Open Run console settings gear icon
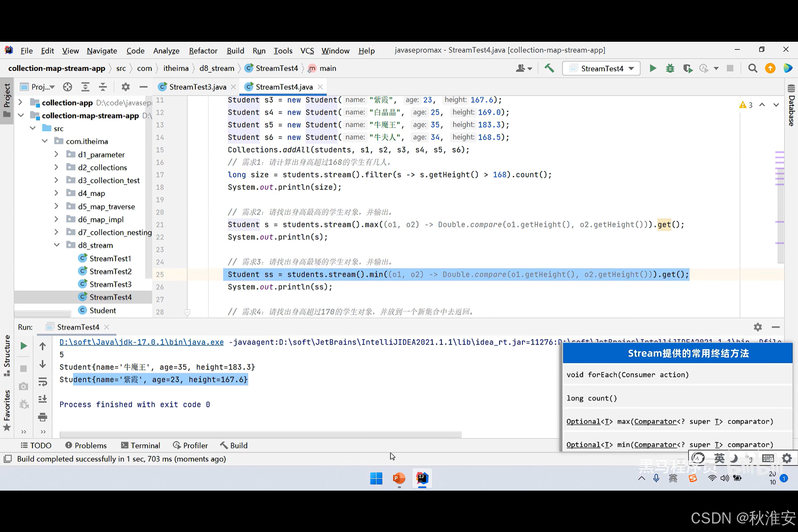This screenshot has height=532, width=798. 758,327
